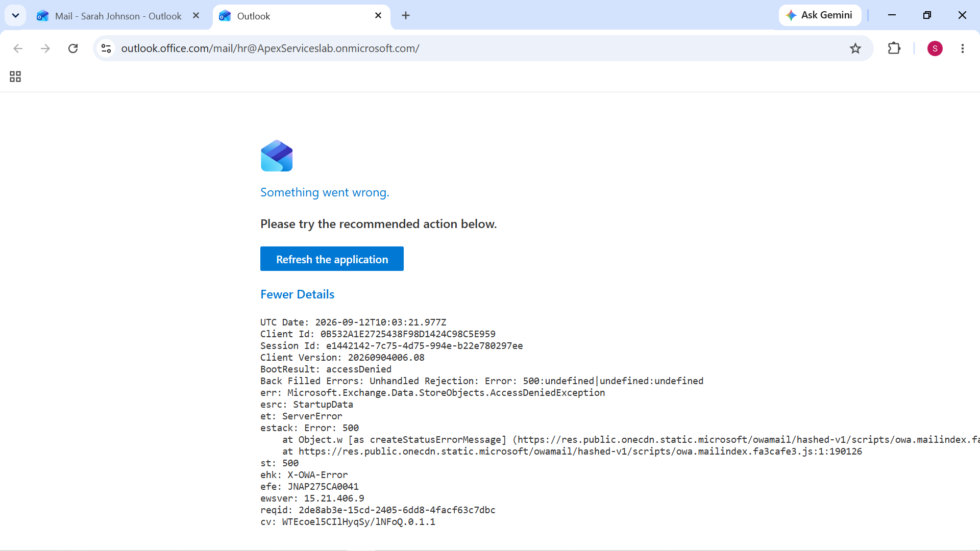Screen dimensions: 980x551
Task: Select the ewsver: 15.21.406.9 line
Action: (x=312, y=498)
